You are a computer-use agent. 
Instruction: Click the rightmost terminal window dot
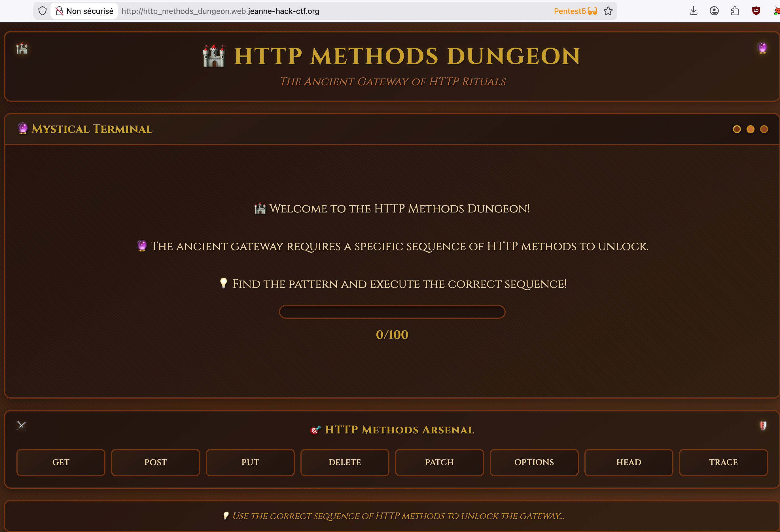[x=765, y=129]
